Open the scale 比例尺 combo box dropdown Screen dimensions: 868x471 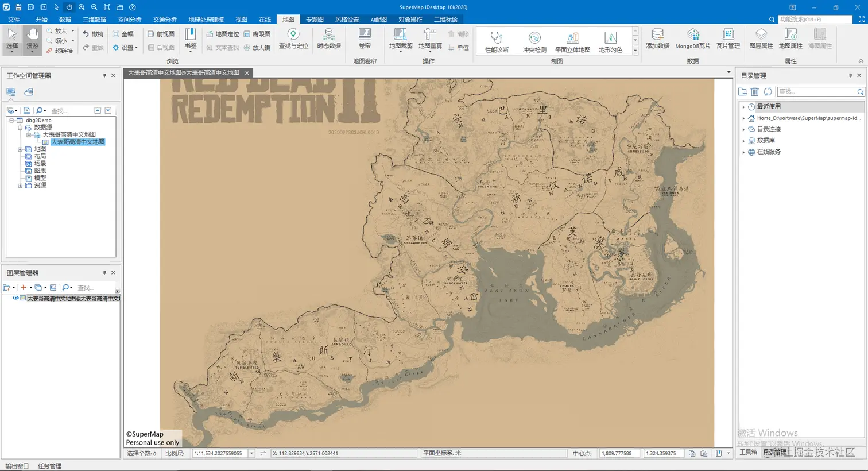pyautogui.click(x=251, y=453)
